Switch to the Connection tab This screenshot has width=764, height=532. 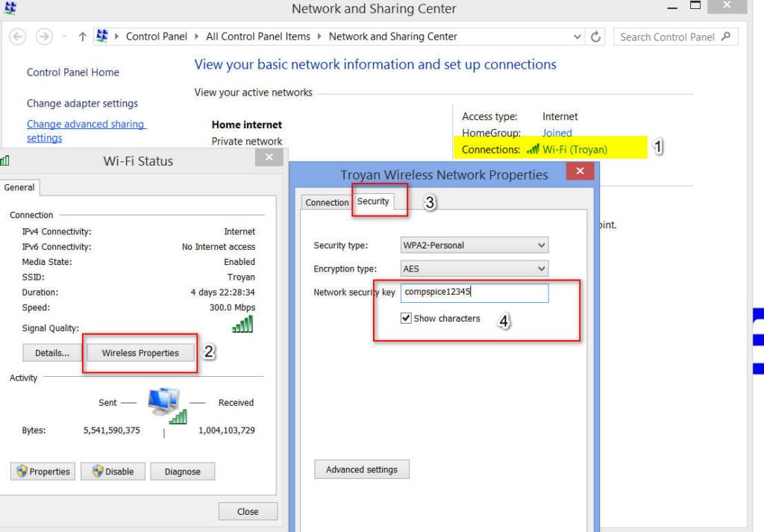click(x=327, y=202)
